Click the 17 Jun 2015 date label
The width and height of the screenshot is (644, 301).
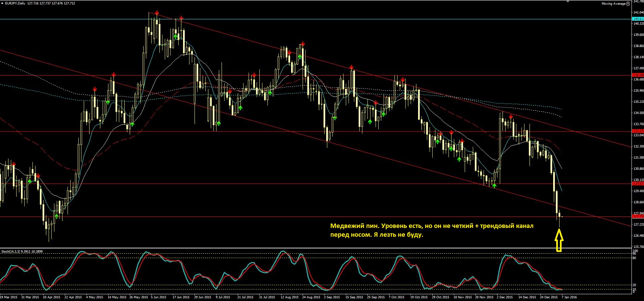181,297
